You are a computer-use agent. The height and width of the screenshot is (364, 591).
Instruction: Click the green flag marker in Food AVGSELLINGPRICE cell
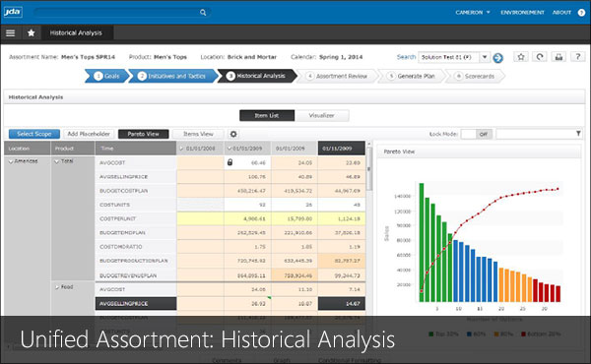pos(269,298)
